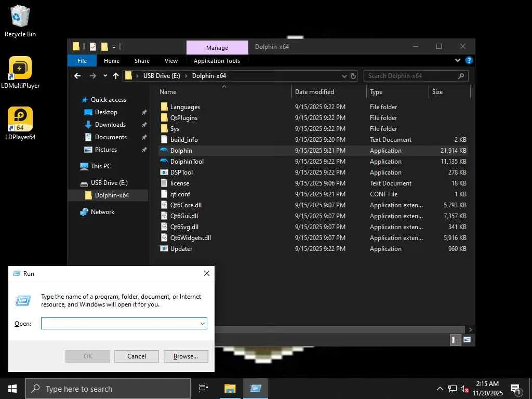532x399 pixels.
Task: Click Browse... in the Run dialog
Action: point(185,356)
